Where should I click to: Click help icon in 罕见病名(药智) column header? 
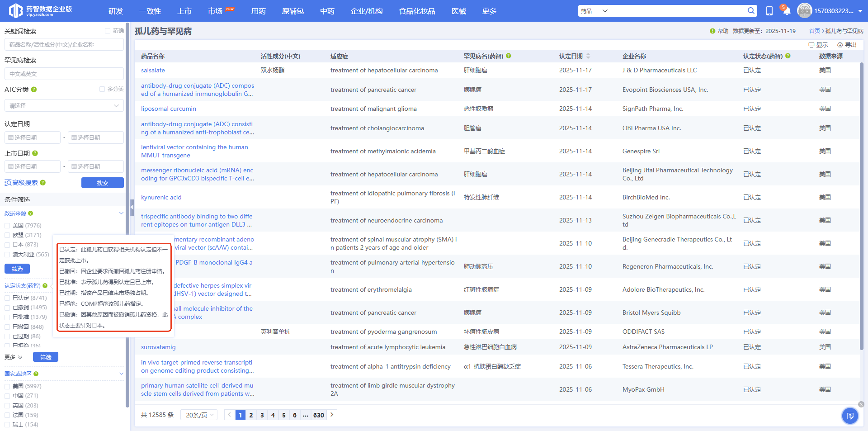[x=509, y=56]
